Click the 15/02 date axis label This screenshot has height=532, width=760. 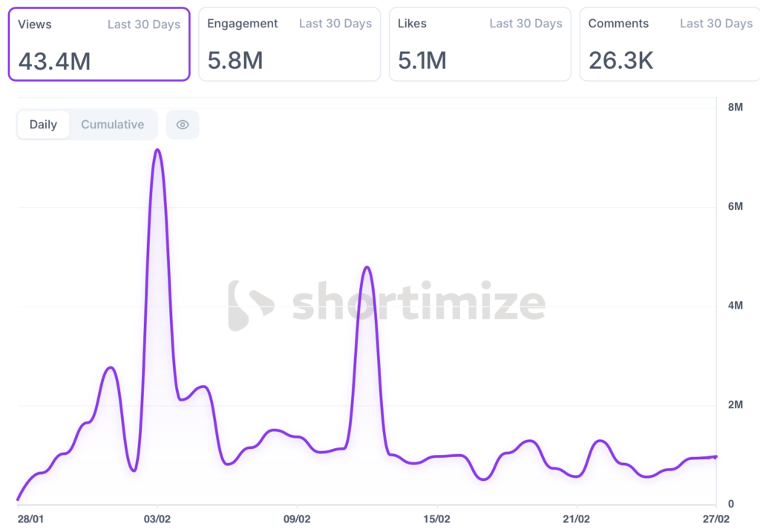coord(436,519)
